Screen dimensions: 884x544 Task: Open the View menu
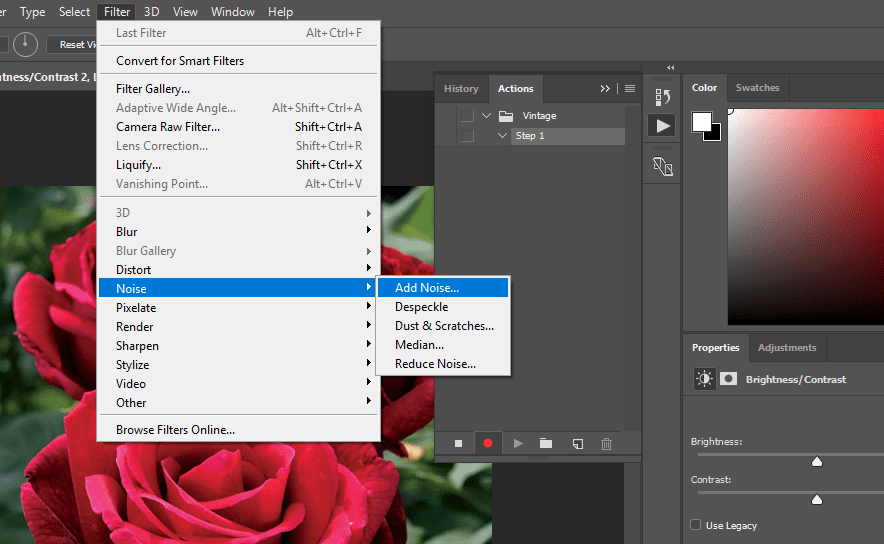(x=185, y=12)
